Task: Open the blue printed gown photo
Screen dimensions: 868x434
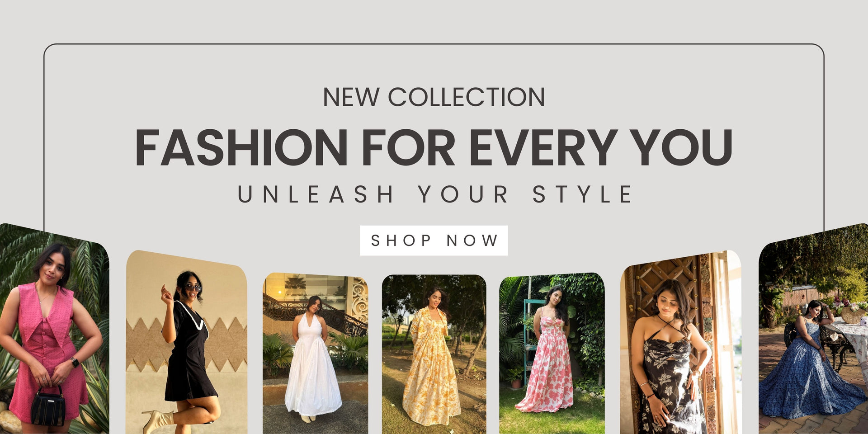Action: [x=813, y=329]
